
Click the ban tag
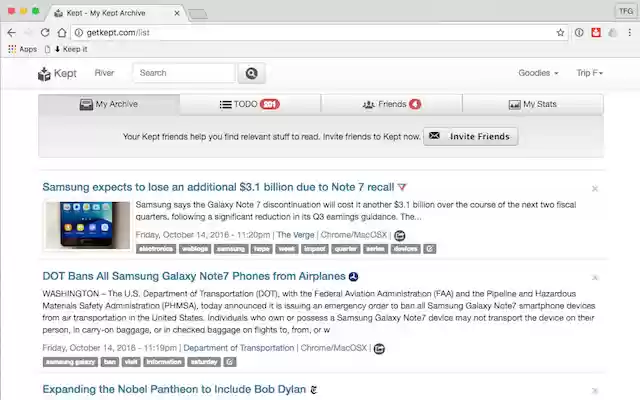(110, 362)
